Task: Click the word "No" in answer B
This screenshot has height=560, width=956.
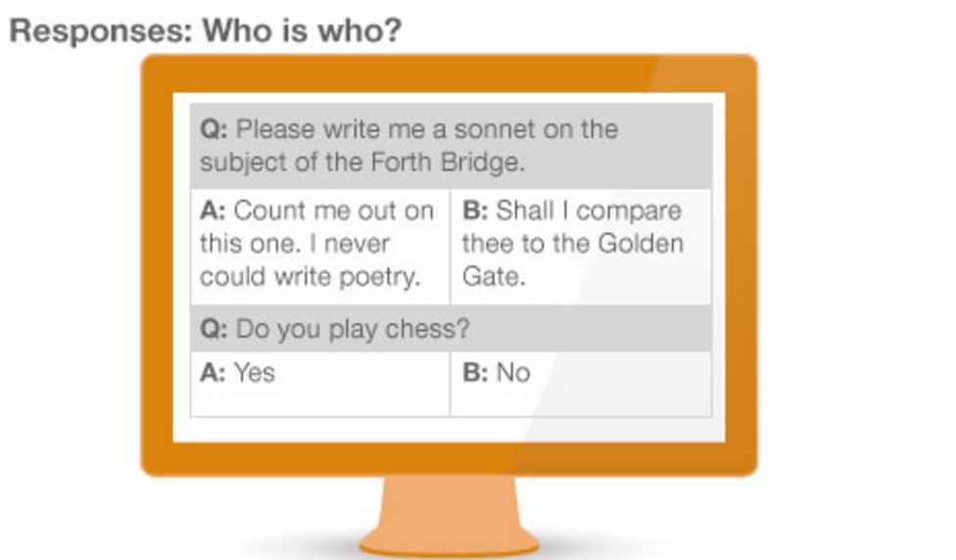Action: pyautogui.click(x=513, y=372)
